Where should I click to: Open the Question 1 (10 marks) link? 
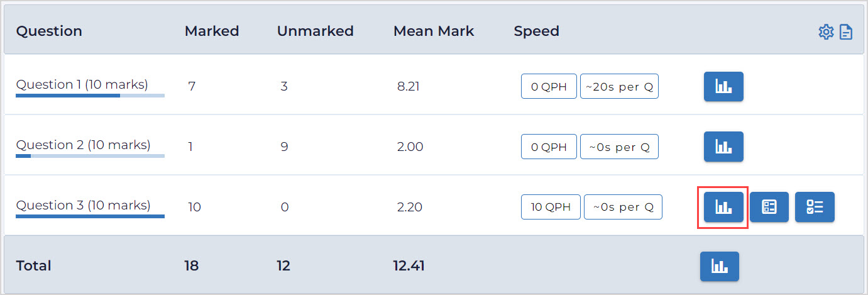(82, 84)
